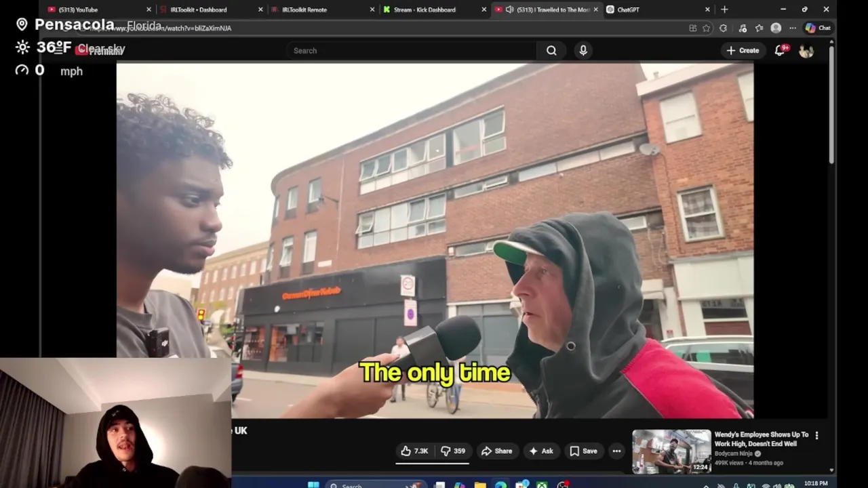Screen dimensions: 868x488
Task: Start voice search with microphone icon
Action: 583,50
